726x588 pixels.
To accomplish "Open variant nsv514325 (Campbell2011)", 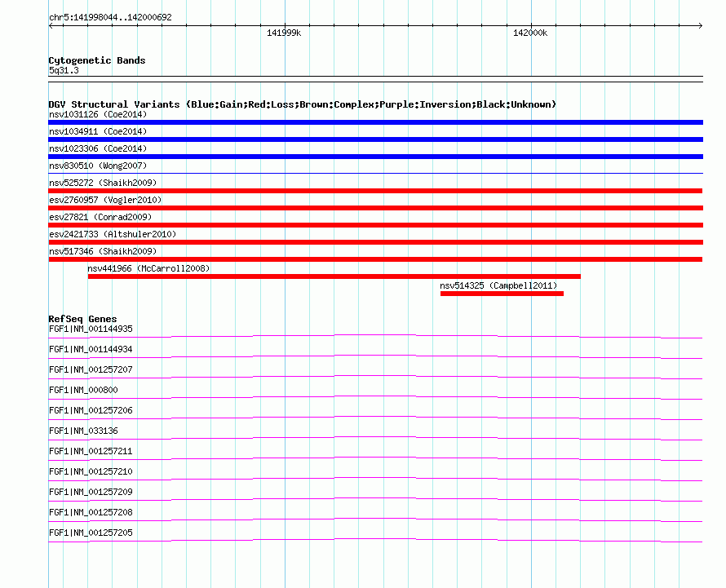I will pos(498,285).
